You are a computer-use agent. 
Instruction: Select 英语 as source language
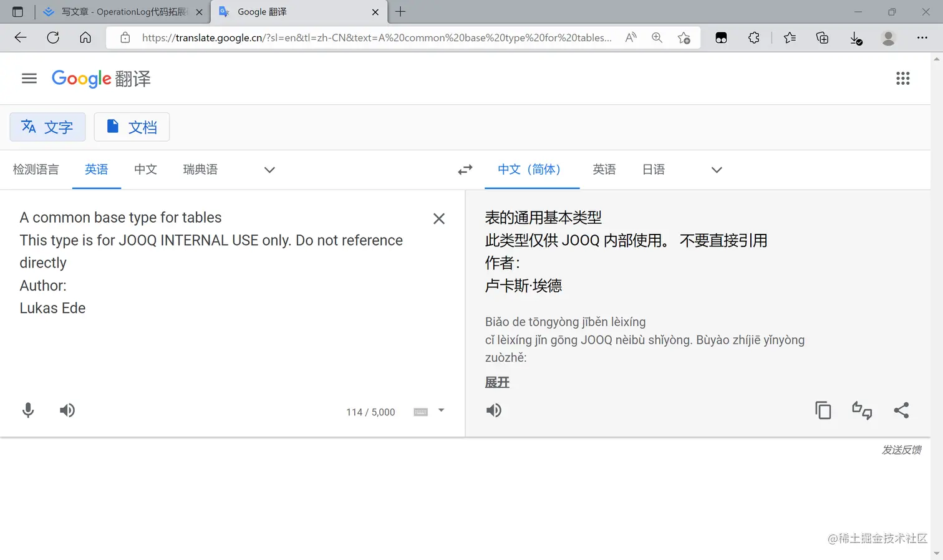[x=97, y=170]
